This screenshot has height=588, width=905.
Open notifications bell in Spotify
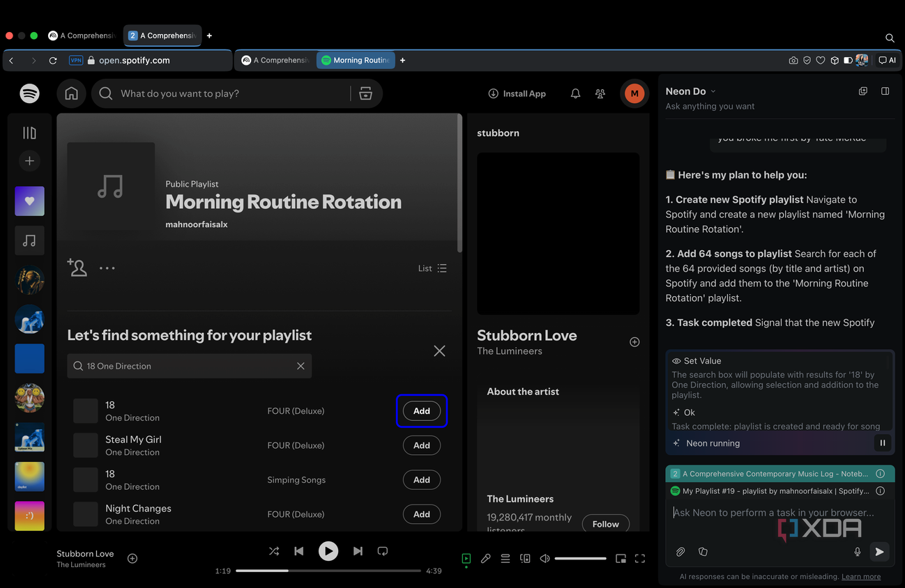575,93
